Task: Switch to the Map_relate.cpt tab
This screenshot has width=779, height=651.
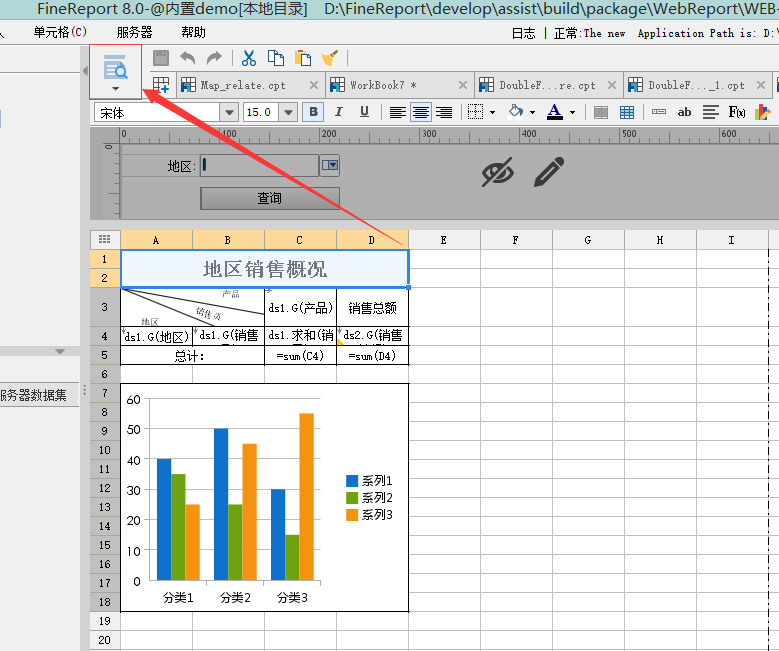Action: point(243,85)
